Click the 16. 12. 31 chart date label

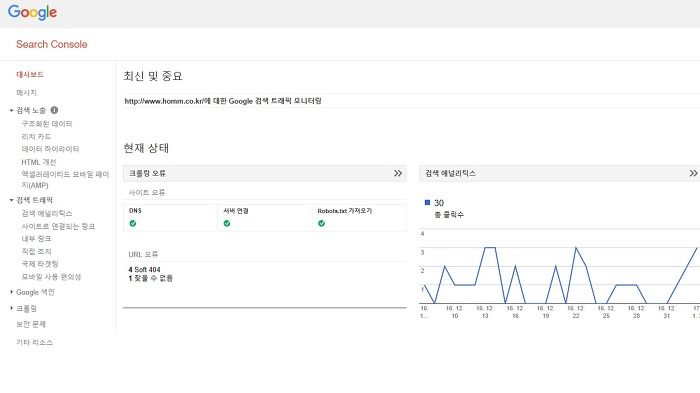click(667, 312)
